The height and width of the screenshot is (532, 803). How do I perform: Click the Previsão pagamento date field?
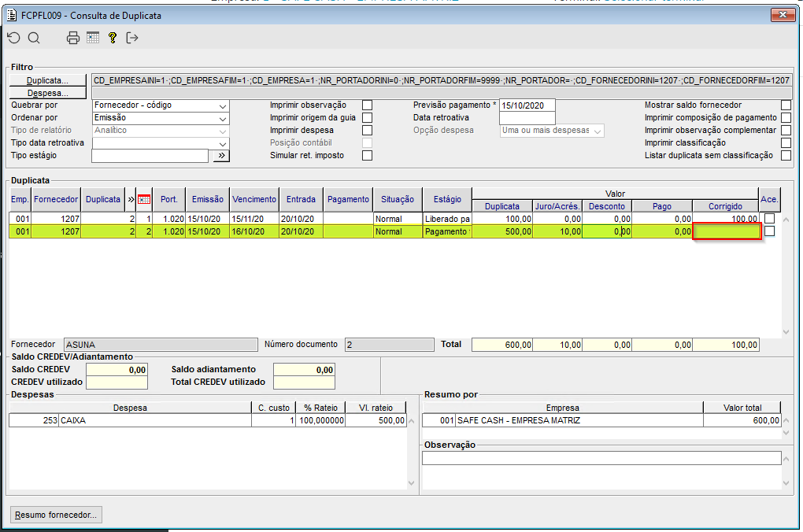527,105
